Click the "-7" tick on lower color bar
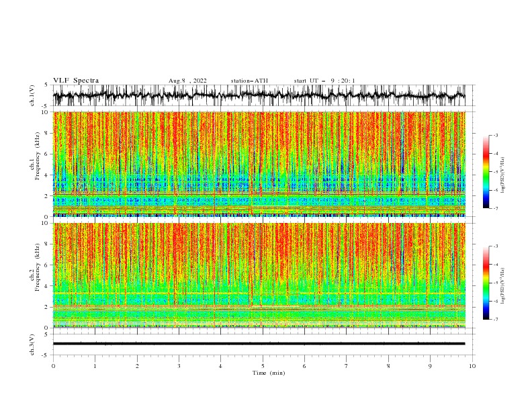532x411 pixels. (495, 320)
